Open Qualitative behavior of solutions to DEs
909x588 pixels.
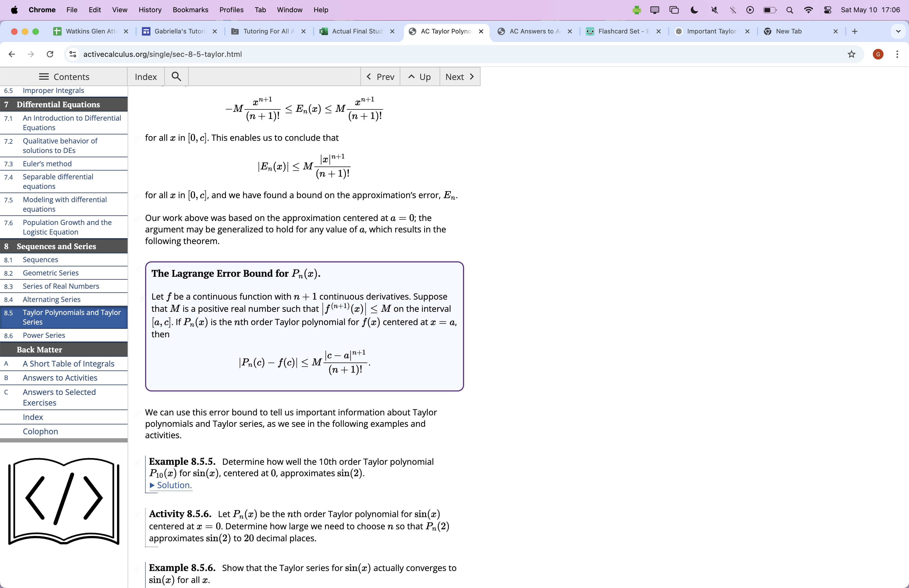pos(60,146)
